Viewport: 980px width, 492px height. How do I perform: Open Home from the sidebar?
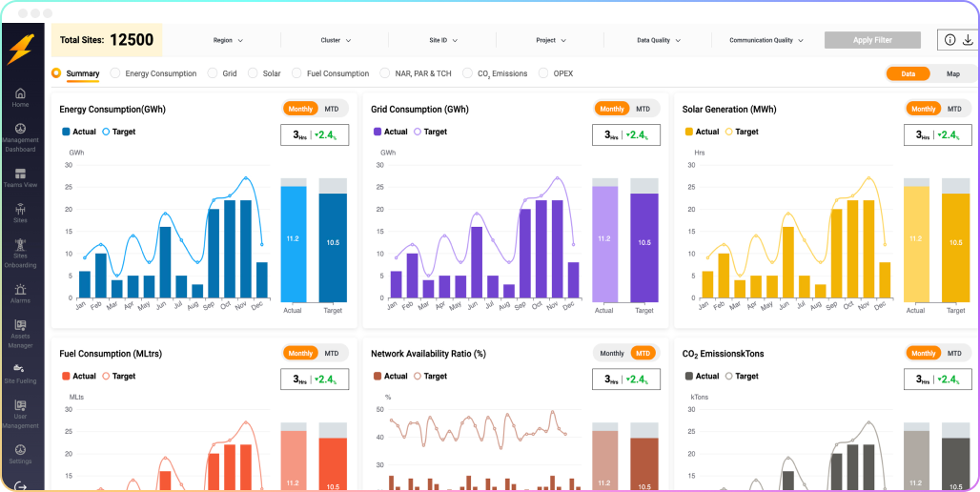pyautogui.click(x=20, y=94)
